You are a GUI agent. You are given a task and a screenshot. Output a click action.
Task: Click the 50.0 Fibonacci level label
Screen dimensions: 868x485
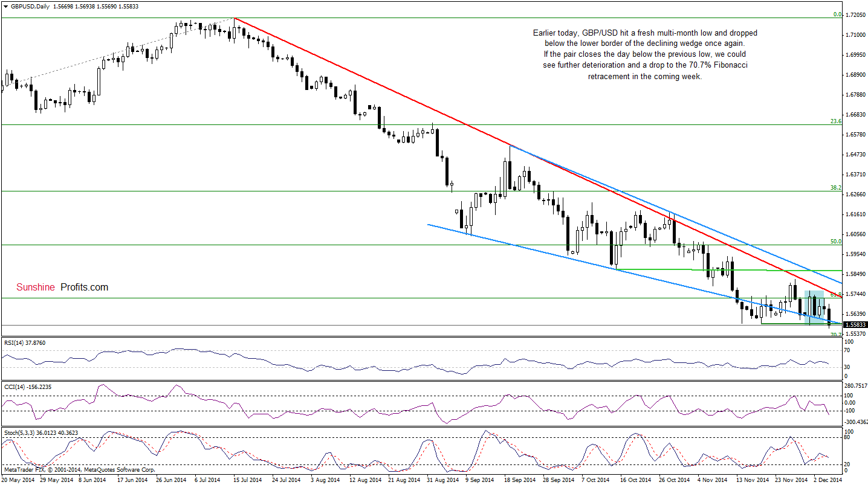[x=837, y=241]
